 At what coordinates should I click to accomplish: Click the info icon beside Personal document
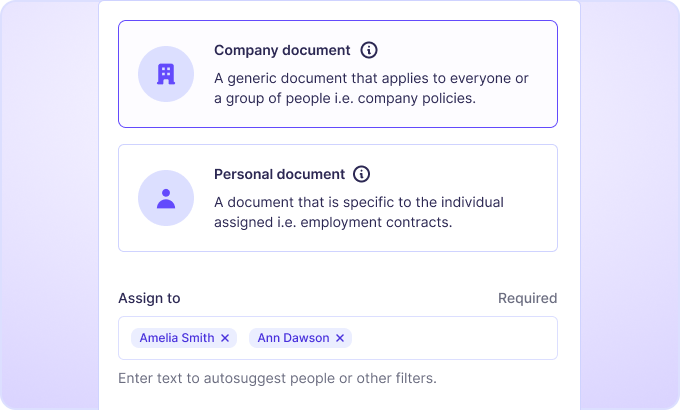362,174
